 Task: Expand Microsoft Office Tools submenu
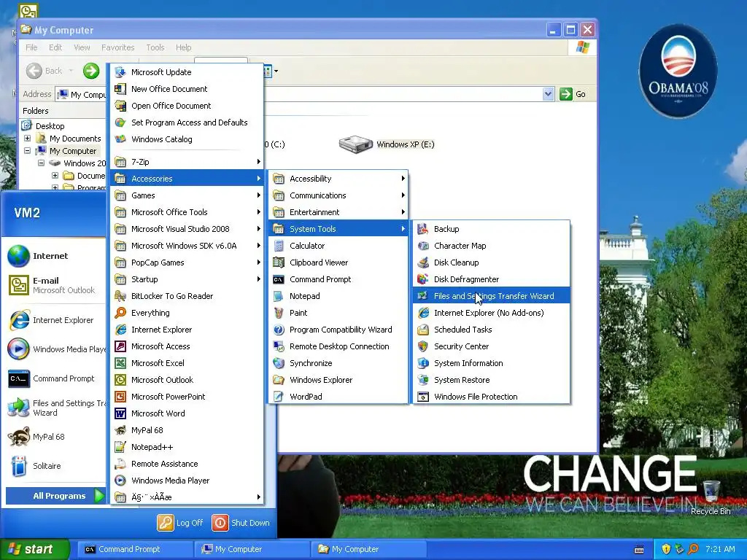point(187,212)
